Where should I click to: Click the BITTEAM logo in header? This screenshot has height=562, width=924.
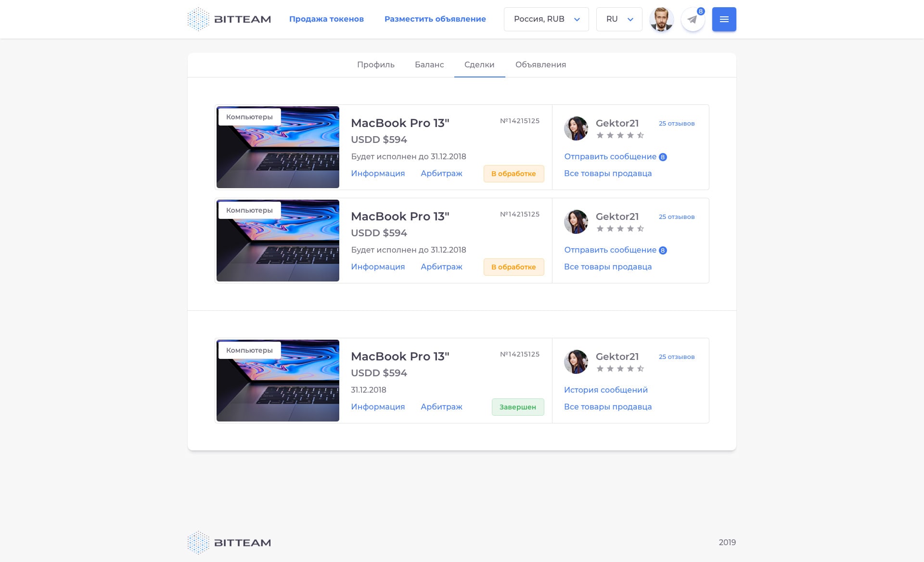coord(229,19)
